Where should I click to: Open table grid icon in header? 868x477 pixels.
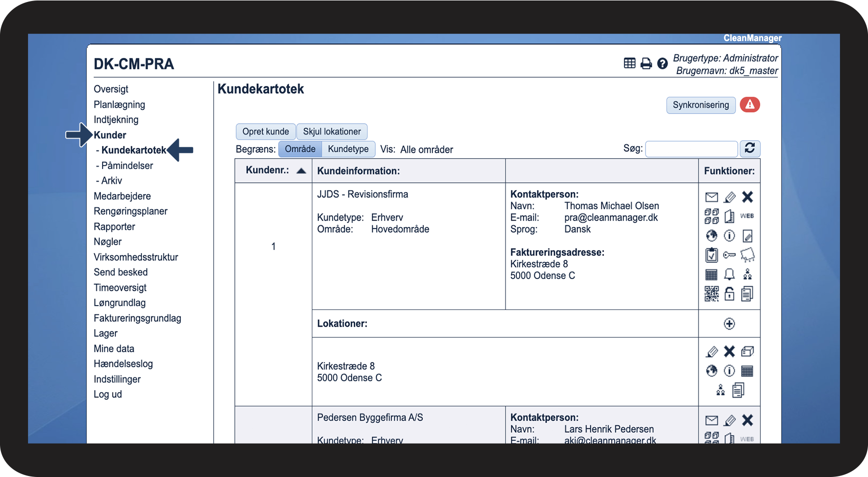[x=630, y=63]
